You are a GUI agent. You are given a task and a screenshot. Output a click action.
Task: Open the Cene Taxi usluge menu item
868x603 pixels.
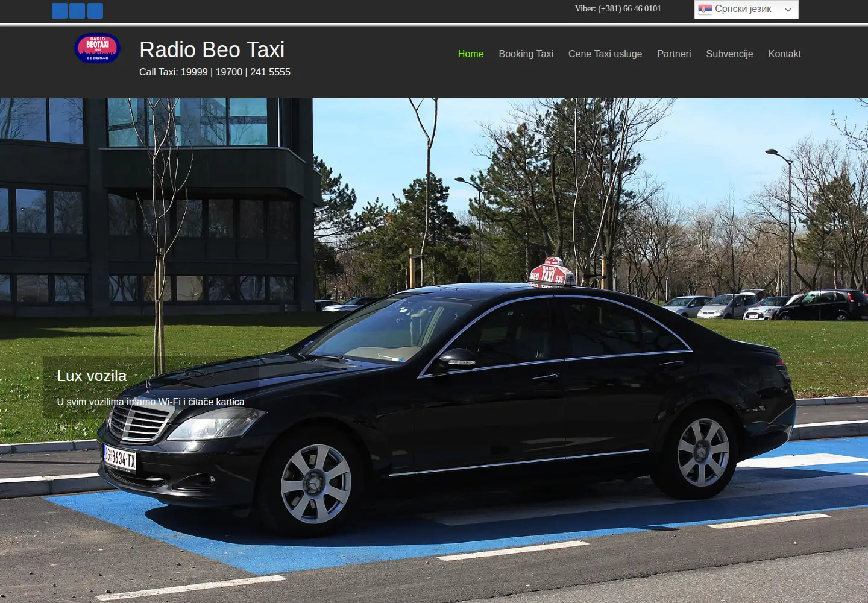[605, 54]
